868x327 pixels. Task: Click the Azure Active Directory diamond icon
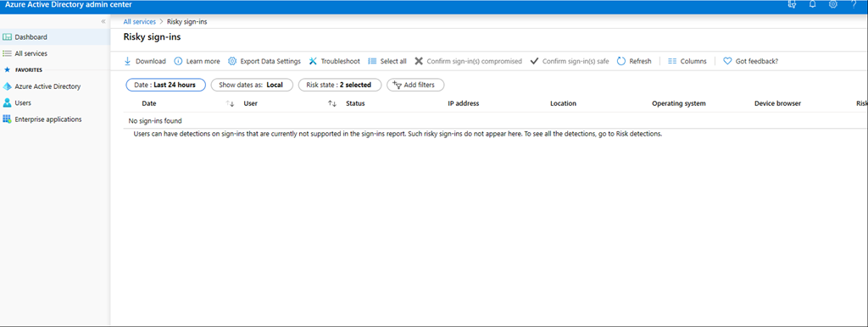coord(7,86)
